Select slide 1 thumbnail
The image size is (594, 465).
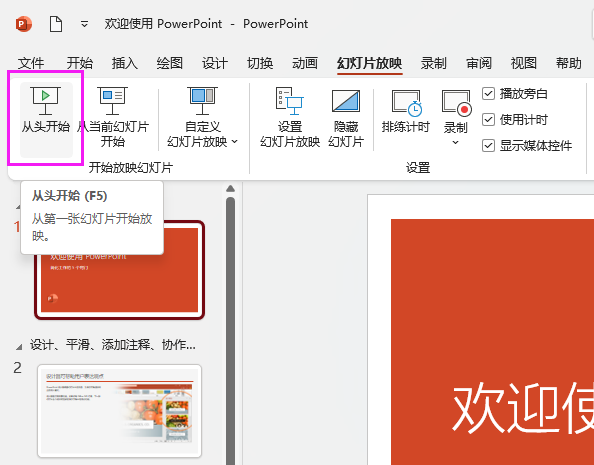tap(119, 270)
